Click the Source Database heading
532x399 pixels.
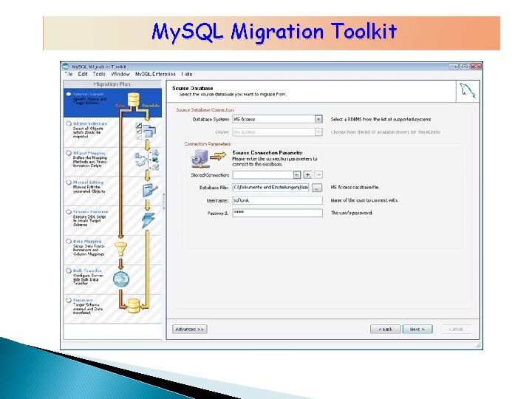point(192,88)
